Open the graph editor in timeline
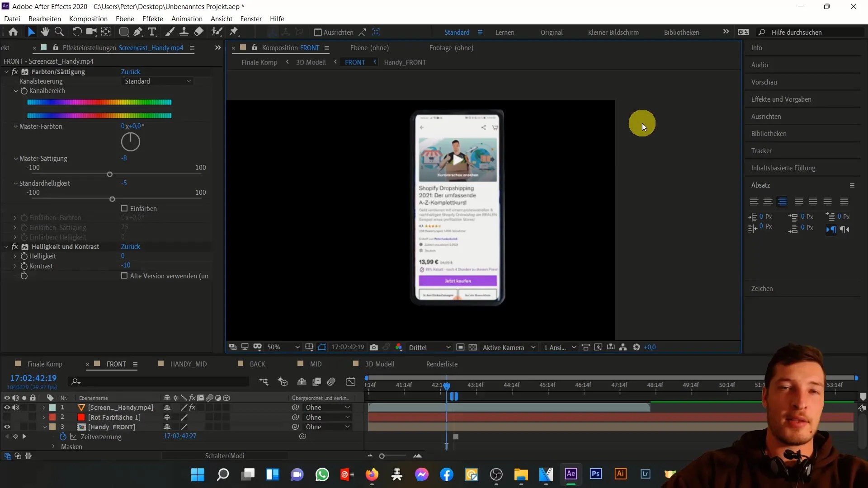 351,382
